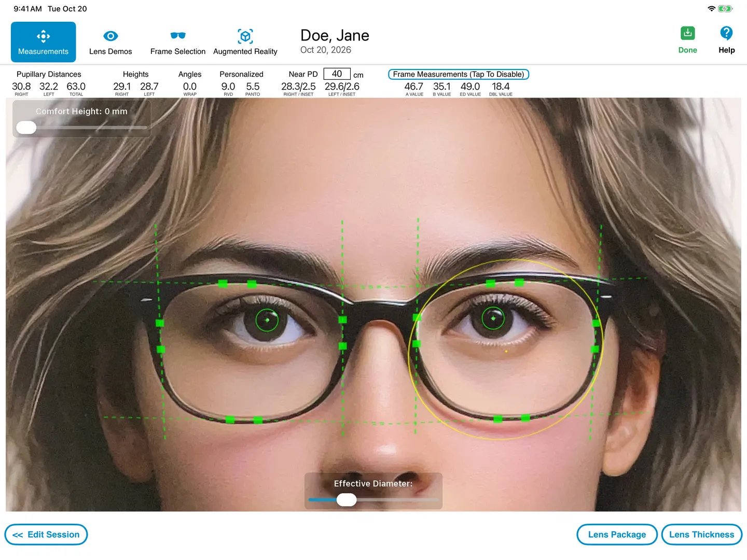Select the 35.1 B value
Image resolution: width=747 pixels, height=560 pixels.
442,87
